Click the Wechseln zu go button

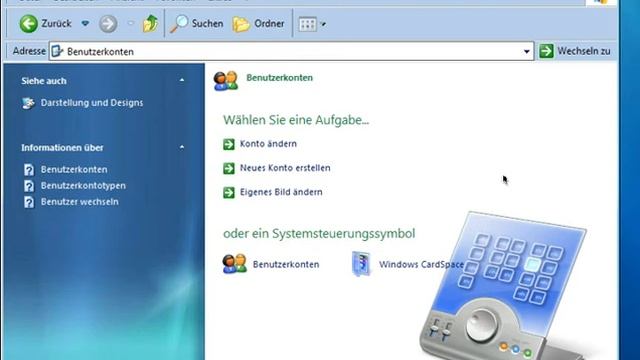click(x=574, y=51)
